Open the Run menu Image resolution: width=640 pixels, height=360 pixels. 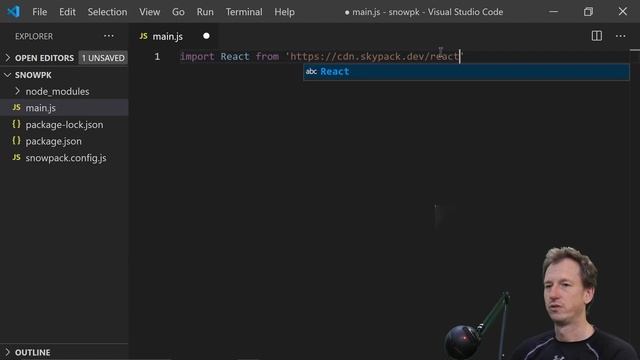coord(205,12)
